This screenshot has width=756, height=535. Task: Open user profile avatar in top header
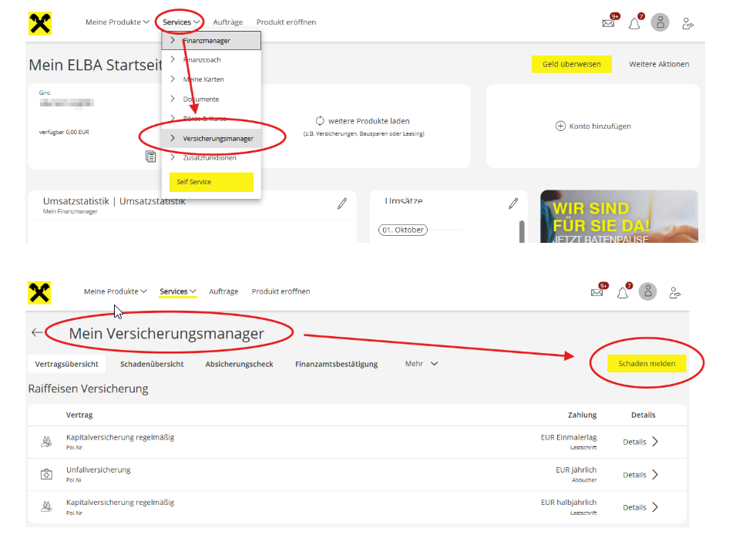pyautogui.click(x=660, y=22)
